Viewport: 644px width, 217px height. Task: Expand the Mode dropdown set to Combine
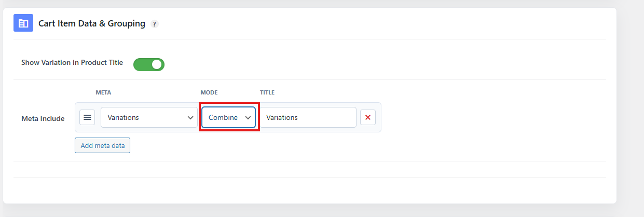(228, 117)
